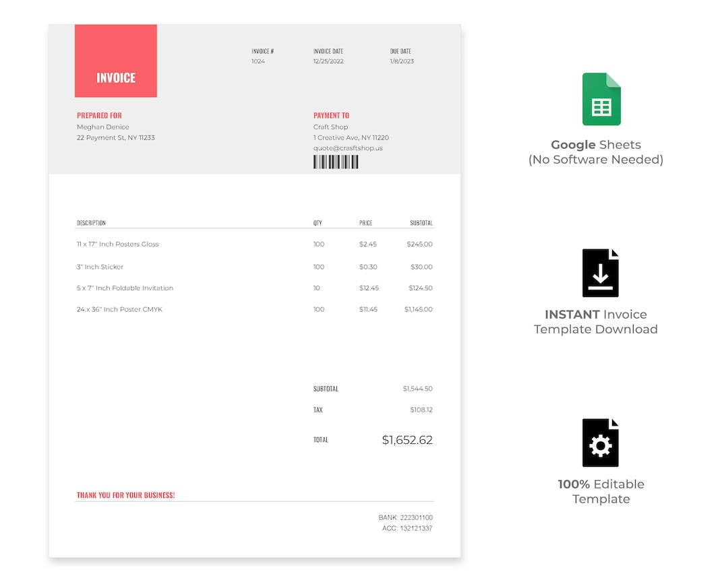Image resolution: width=728 pixels, height=582 pixels.
Task: Click the download arrow inside the document icon
Action: [x=599, y=272]
